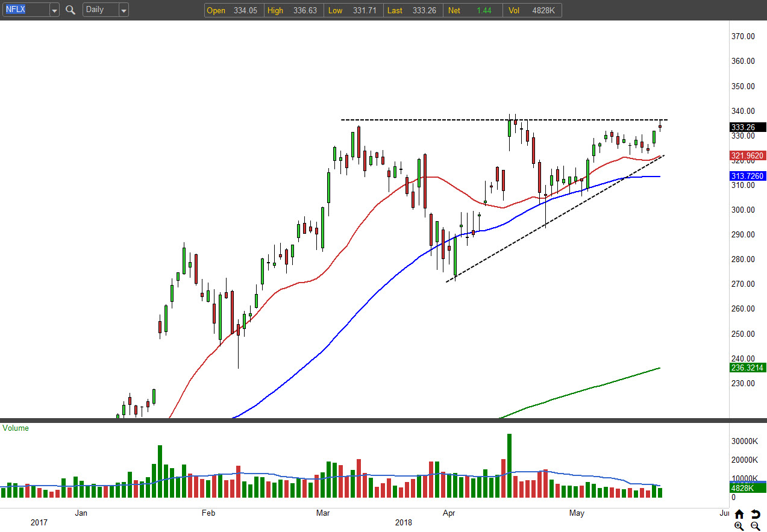The width and height of the screenshot is (767, 532).
Task: Click the Feb date axis label
Action: [208, 513]
